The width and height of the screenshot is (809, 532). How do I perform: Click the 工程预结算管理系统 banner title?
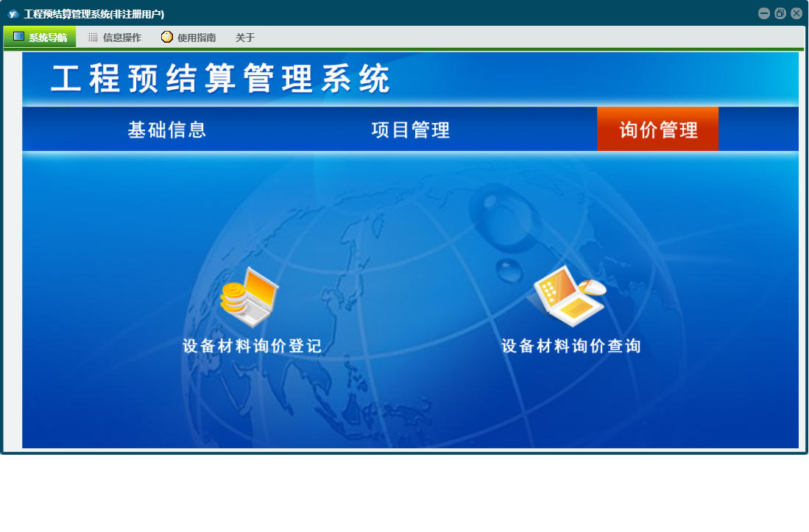coord(220,79)
